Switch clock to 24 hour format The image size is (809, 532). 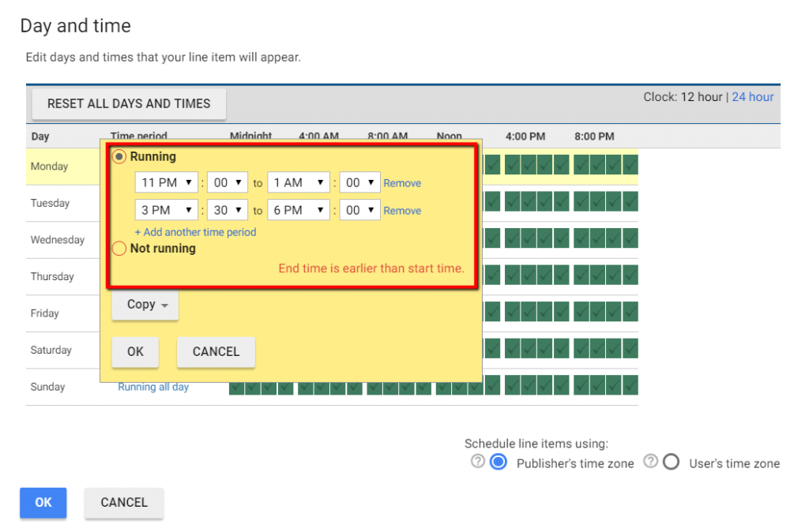click(752, 96)
